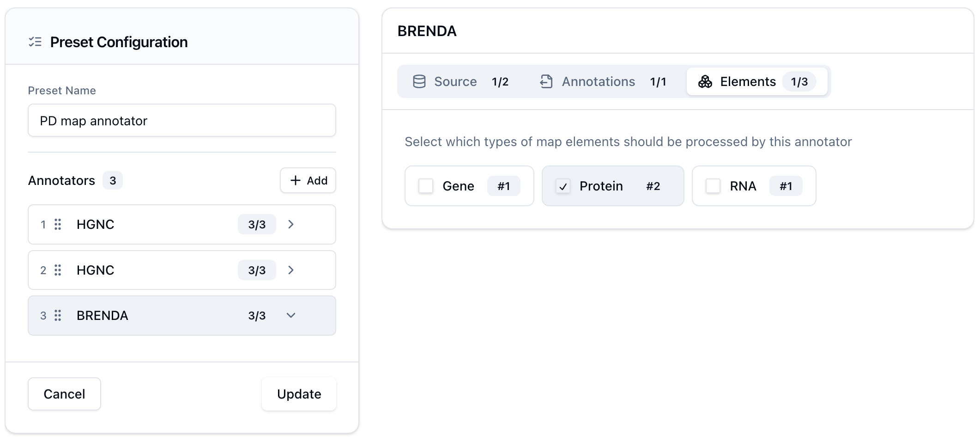This screenshot has width=980, height=442.
Task: Click the database icon in Source tab
Action: click(419, 82)
